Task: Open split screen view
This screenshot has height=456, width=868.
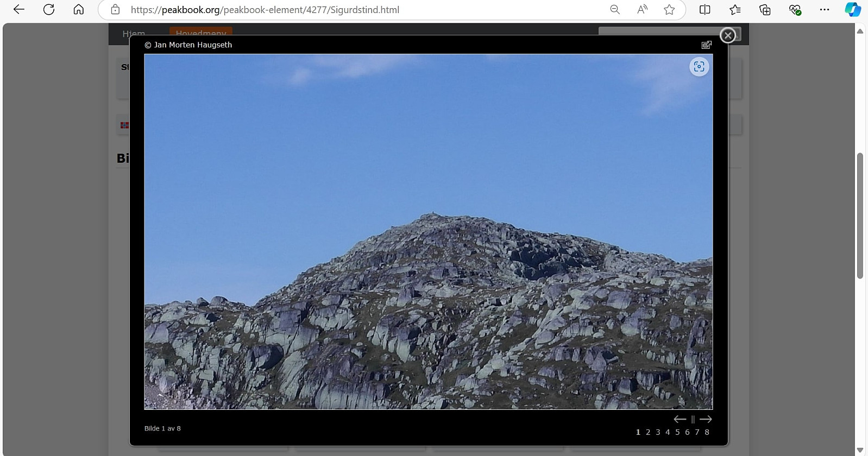Action: tap(705, 9)
